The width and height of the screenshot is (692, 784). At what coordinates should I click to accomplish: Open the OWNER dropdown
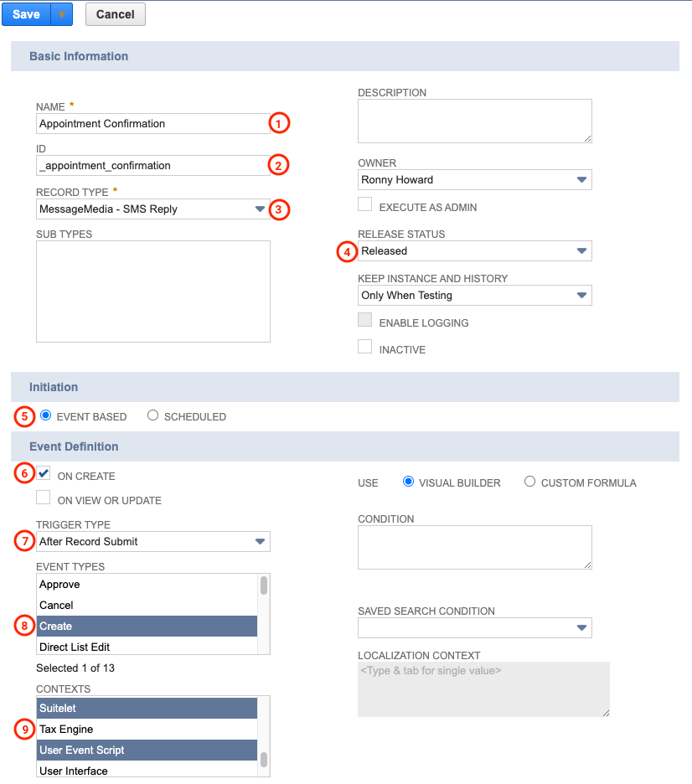pos(582,179)
